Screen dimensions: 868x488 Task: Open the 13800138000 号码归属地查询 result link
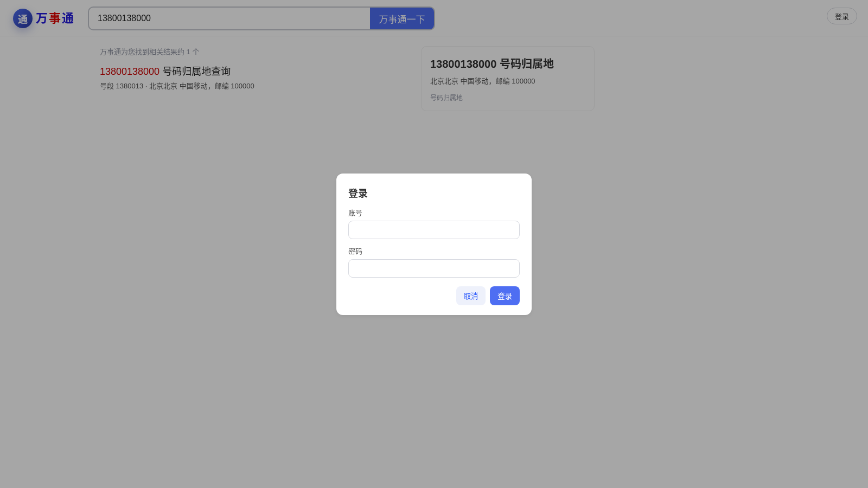(x=165, y=71)
